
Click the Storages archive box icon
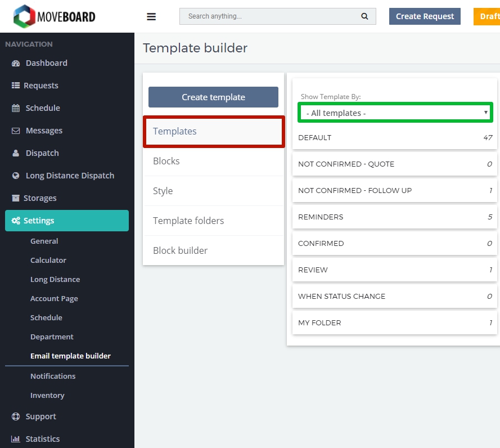tap(16, 198)
